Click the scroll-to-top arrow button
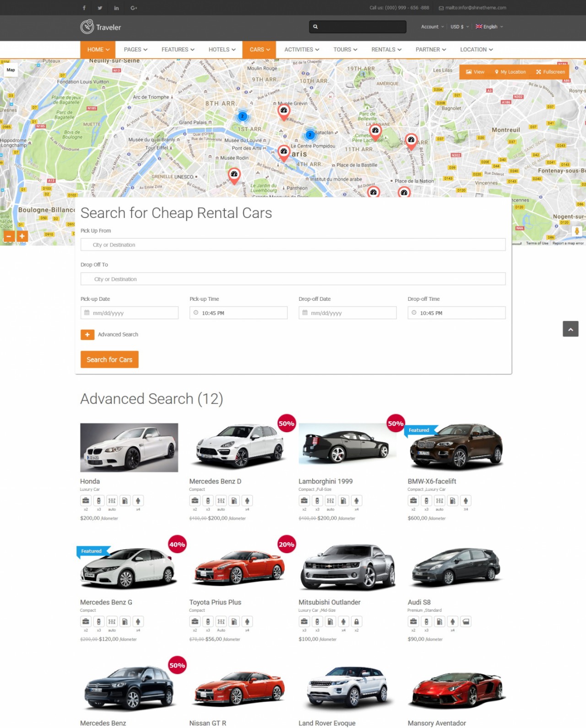 (x=570, y=329)
